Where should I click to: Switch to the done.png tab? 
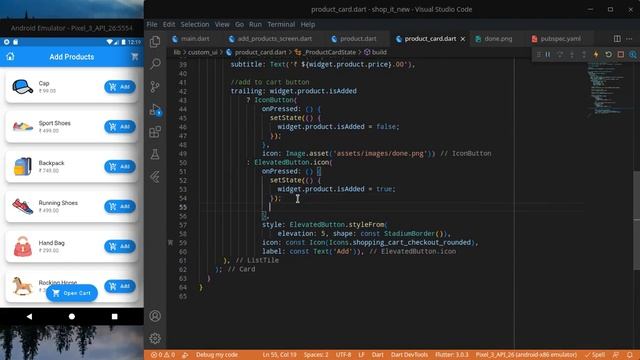(494, 39)
